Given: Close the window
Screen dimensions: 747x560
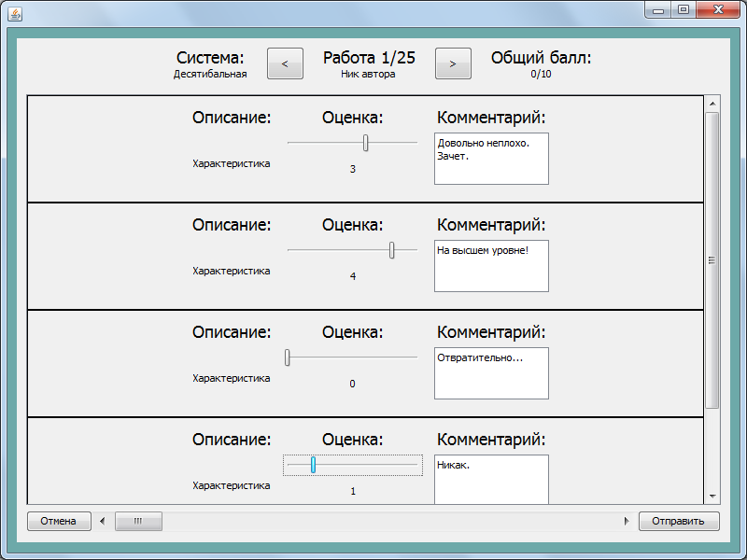Looking at the screenshot, I should tap(718, 9).
